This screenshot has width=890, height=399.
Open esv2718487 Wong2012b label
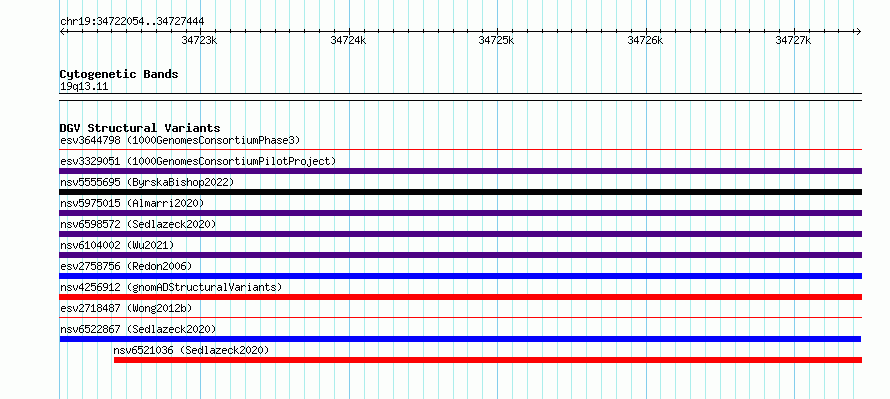pyautogui.click(x=126, y=308)
